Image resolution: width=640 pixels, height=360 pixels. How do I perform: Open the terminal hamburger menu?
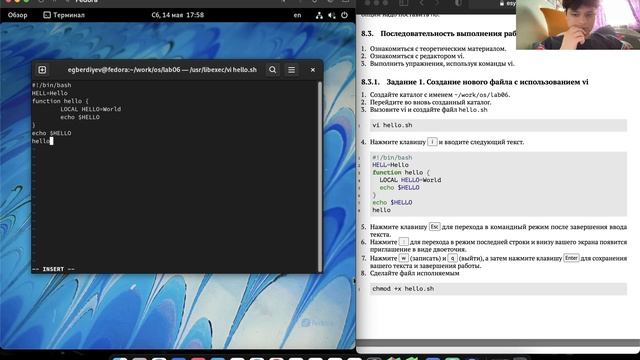click(x=291, y=70)
